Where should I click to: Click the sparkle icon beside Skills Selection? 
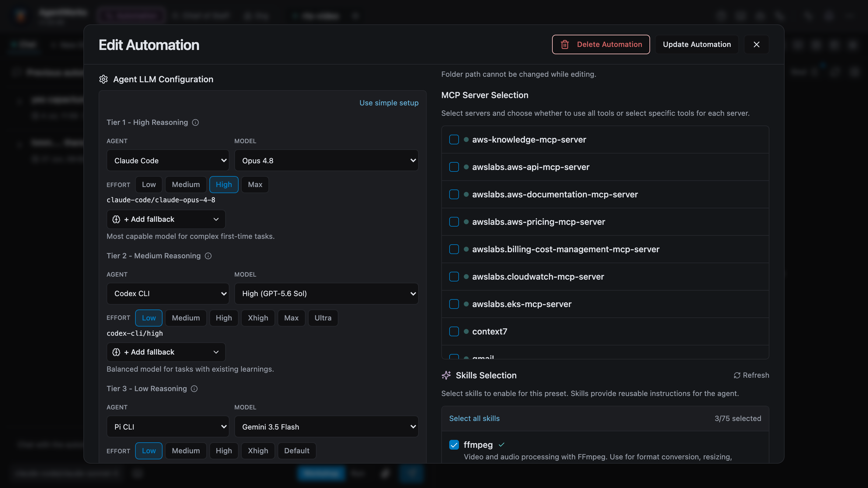[x=446, y=375]
